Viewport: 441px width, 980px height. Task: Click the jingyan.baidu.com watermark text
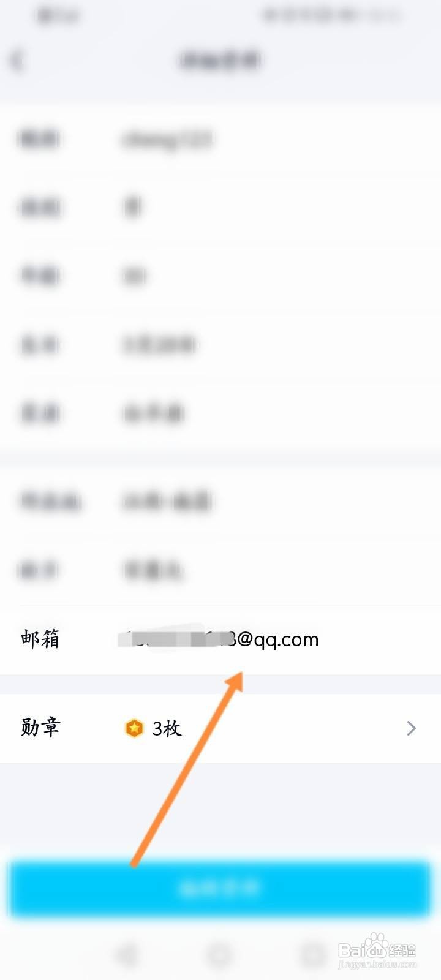pyautogui.click(x=377, y=964)
